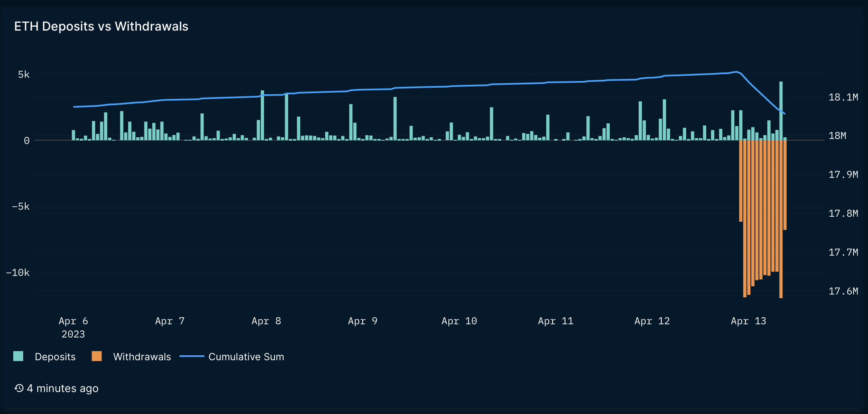Toggle the Deposits series legend label
The width and height of the screenshot is (868, 414).
pyautogui.click(x=55, y=357)
